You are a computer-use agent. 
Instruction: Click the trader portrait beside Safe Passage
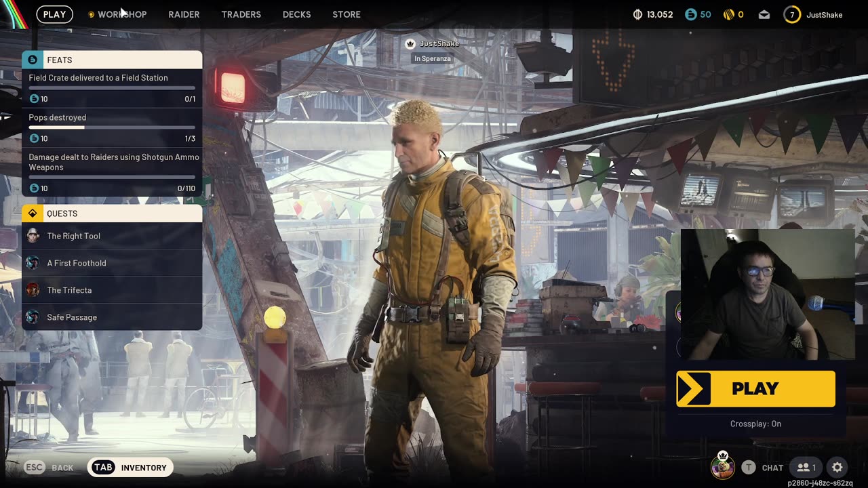[x=33, y=317]
